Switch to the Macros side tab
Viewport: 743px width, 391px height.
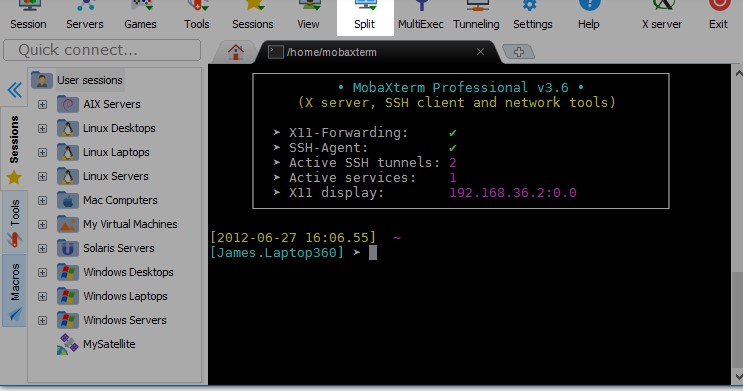(14, 291)
